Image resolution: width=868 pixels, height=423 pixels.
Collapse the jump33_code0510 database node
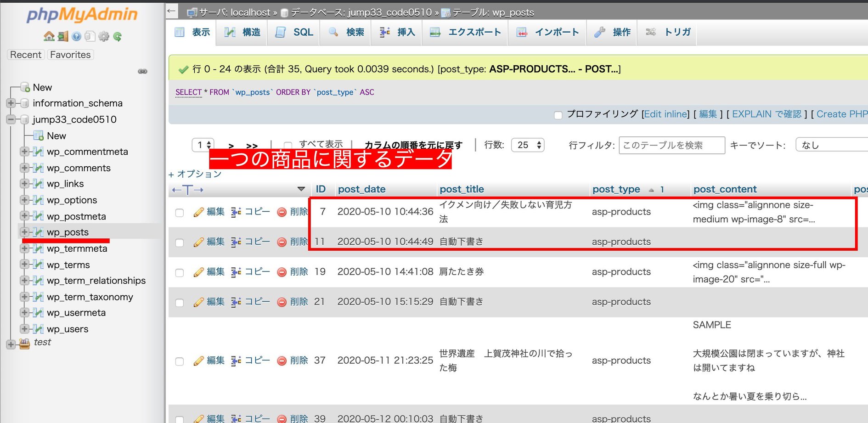pyautogui.click(x=11, y=119)
